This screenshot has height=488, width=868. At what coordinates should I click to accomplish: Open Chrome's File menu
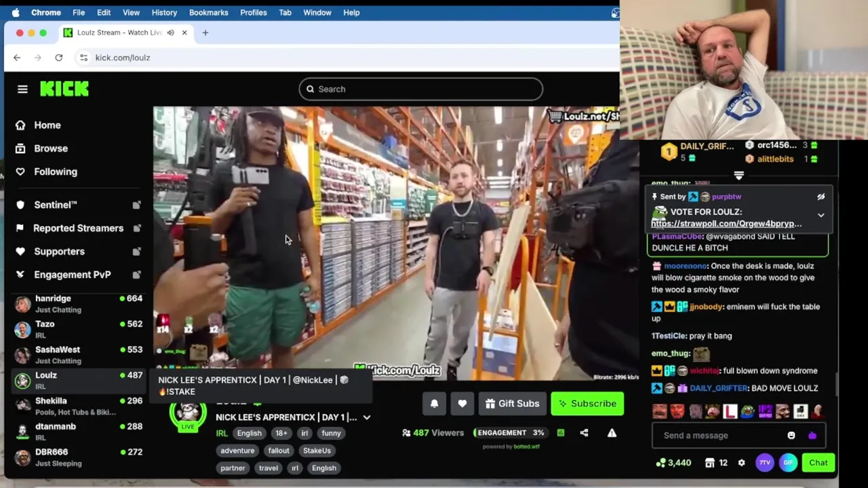click(x=79, y=12)
